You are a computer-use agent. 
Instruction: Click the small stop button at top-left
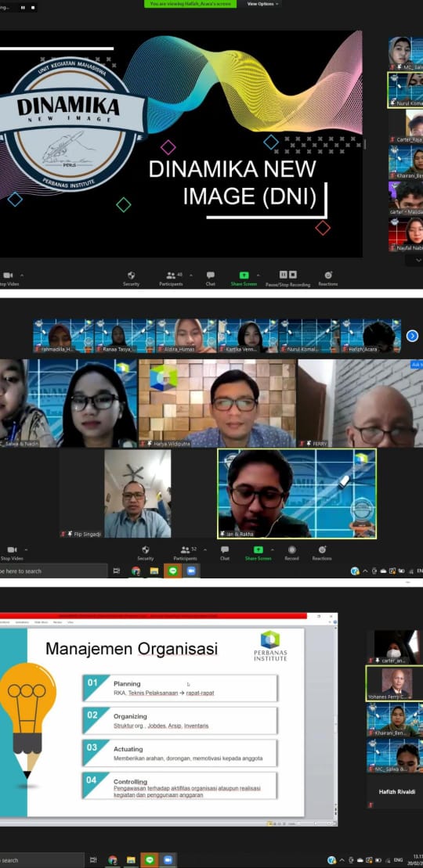click(x=33, y=8)
